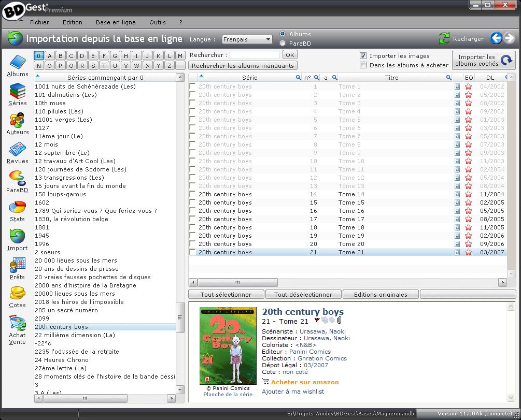Click 'Tout désélectionner' button
Viewport: 521px width, 420px height.
point(303,294)
